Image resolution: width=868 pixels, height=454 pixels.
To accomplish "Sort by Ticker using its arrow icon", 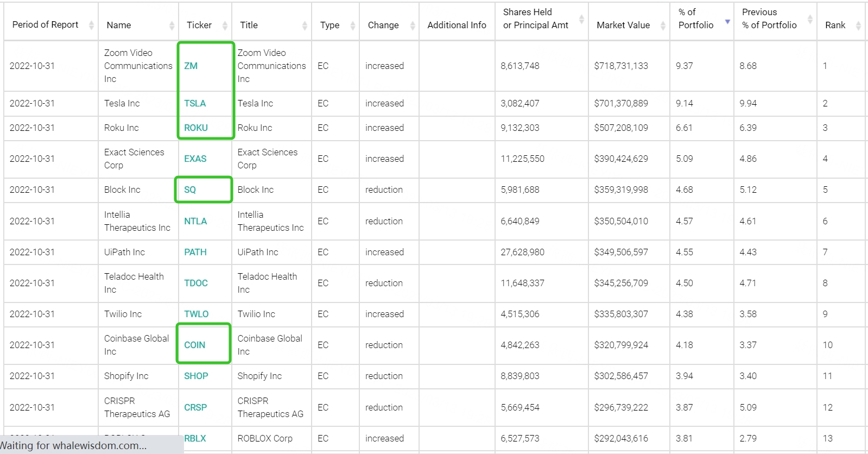I will point(225,25).
